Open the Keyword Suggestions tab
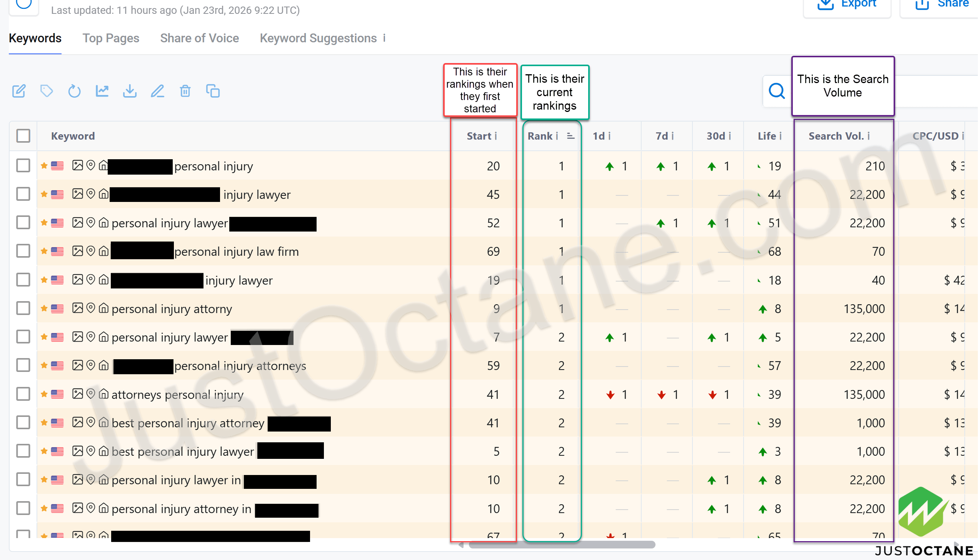Viewport: 979px width, 560px height. (x=318, y=38)
